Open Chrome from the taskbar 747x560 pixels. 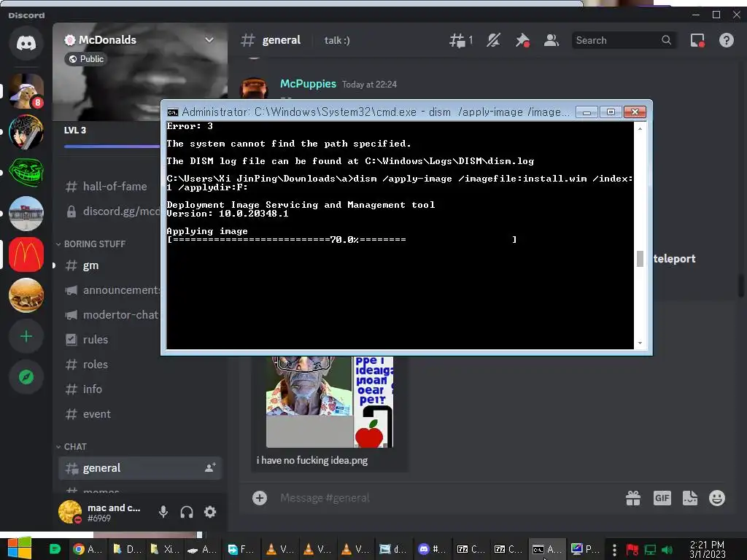[88, 549]
